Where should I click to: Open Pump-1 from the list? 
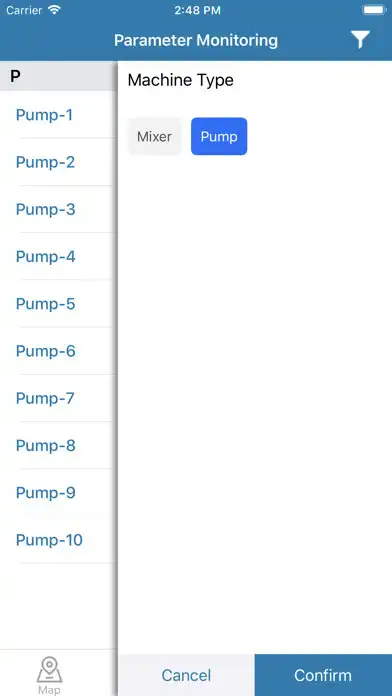pyautogui.click(x=59, y=115)
